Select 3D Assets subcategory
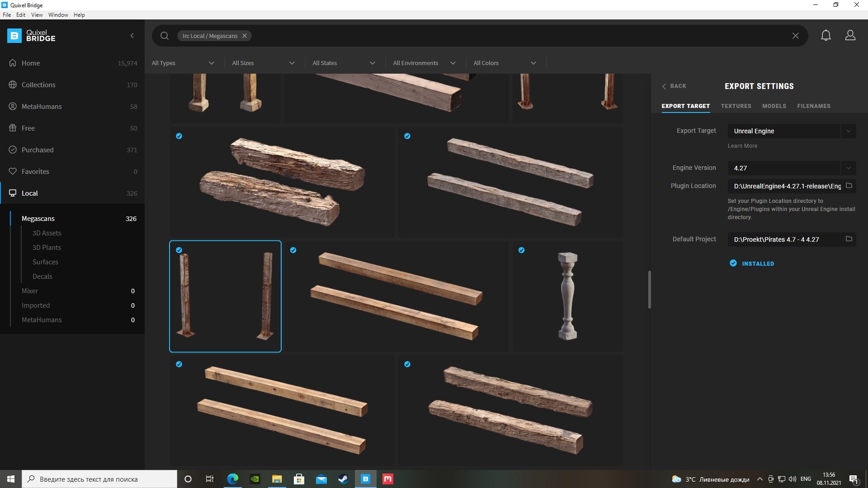Image resolution: width=868 pixels, height=488 pixels. [47, 233]
